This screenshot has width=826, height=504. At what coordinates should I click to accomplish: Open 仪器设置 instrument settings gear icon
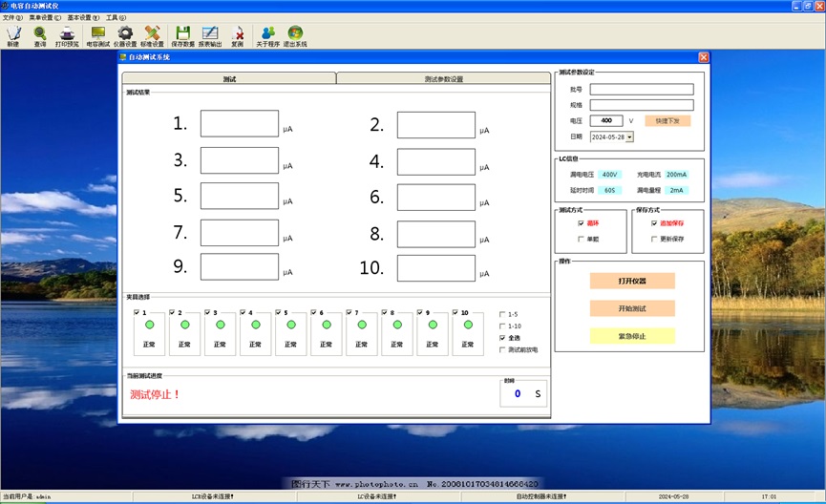[125, 34]
